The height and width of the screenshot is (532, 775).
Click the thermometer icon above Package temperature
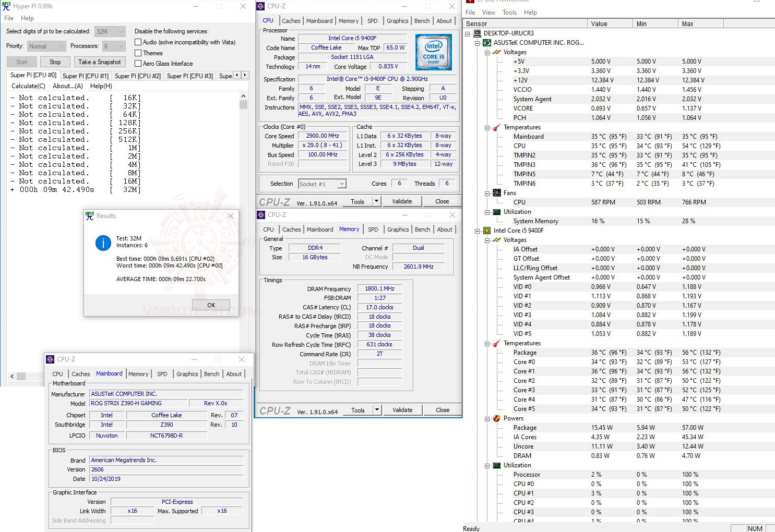(x=497, y=343)
